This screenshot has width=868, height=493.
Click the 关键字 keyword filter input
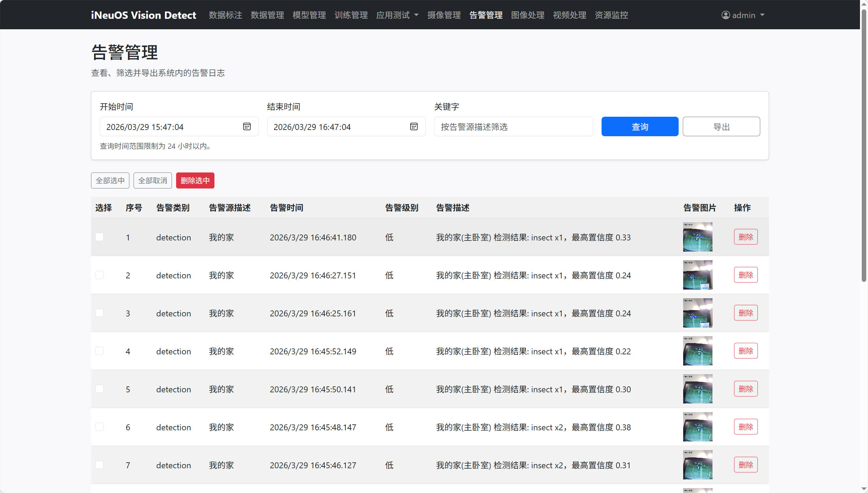click(x=513, y=126)
